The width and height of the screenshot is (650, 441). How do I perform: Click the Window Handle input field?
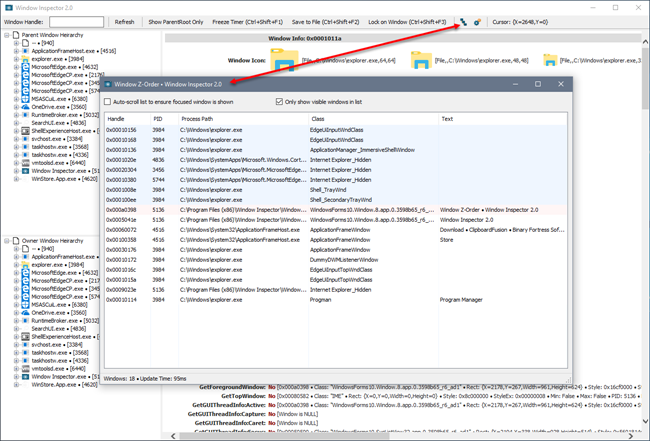tap(76, 21)
